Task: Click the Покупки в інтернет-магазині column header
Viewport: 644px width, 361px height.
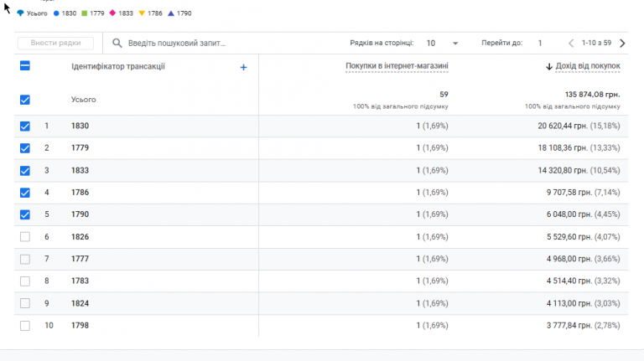Action: pos(397,66)
